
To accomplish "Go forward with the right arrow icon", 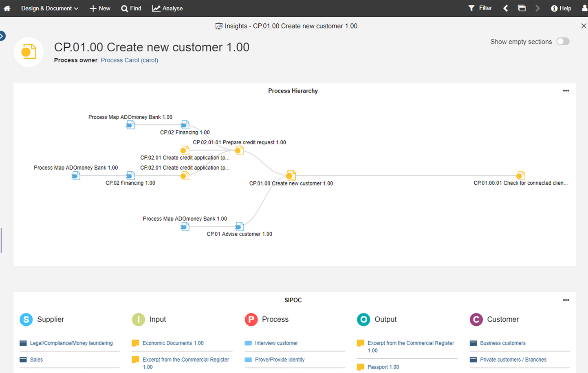I will 537,8.
